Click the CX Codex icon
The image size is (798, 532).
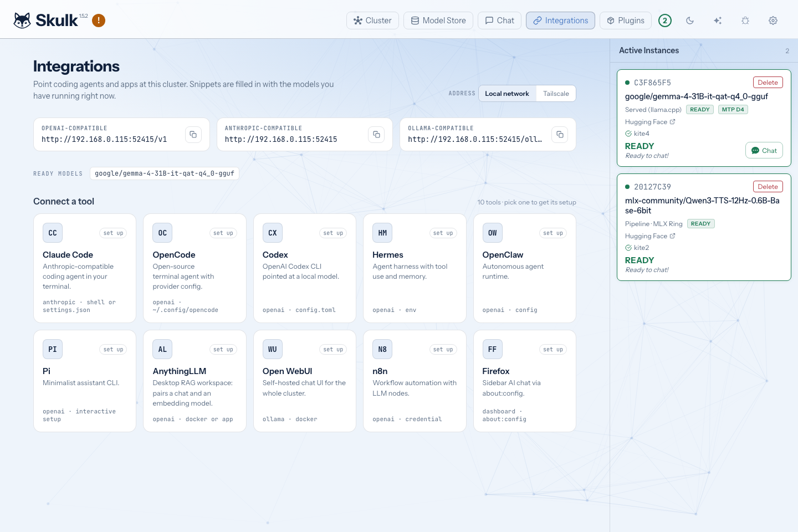click(273, 233)
